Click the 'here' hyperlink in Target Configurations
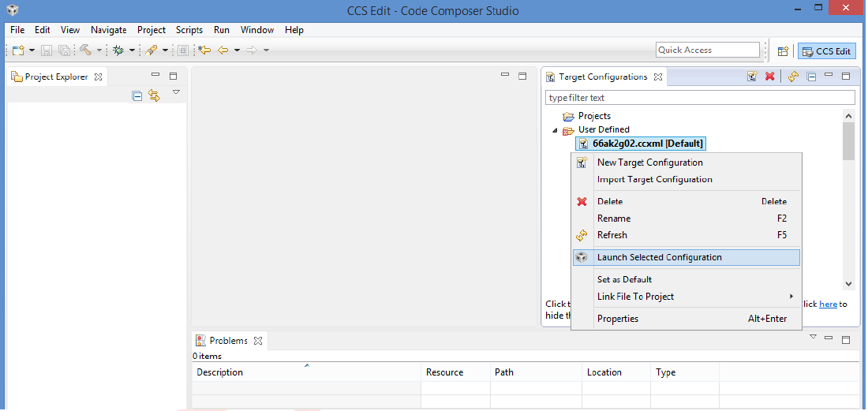Screen dimensions: 868x411 (828, 304)
